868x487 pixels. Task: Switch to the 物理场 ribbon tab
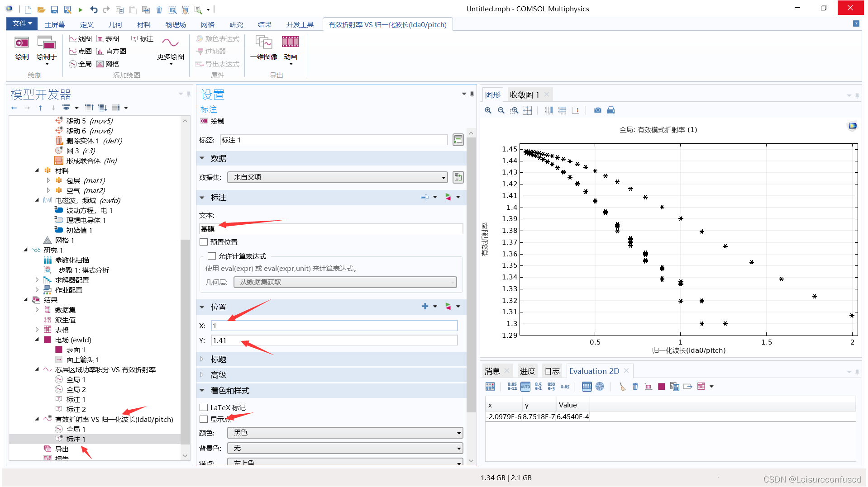[176, 24]
